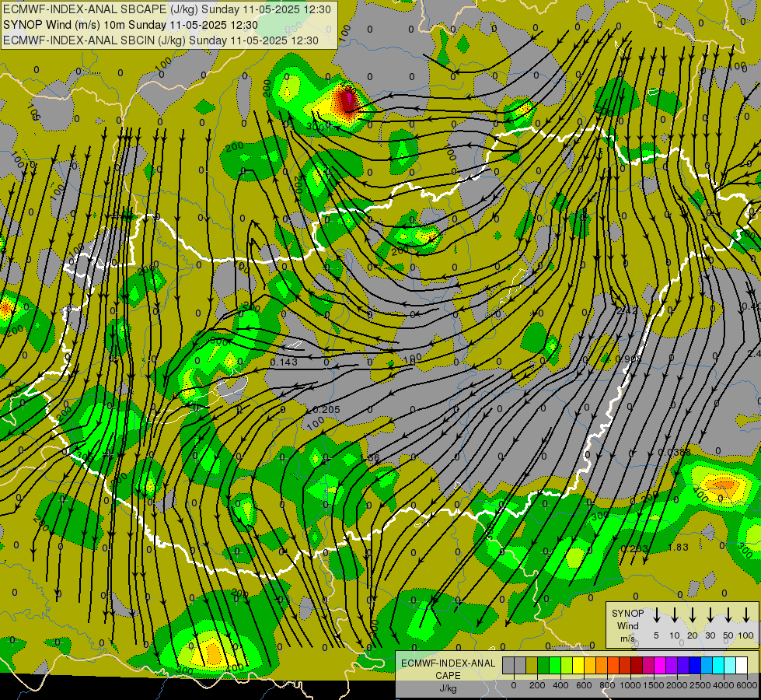Select the pure yellow CAPE legend swatch
Screen dimensions: 761x700
tap(578, 665)
